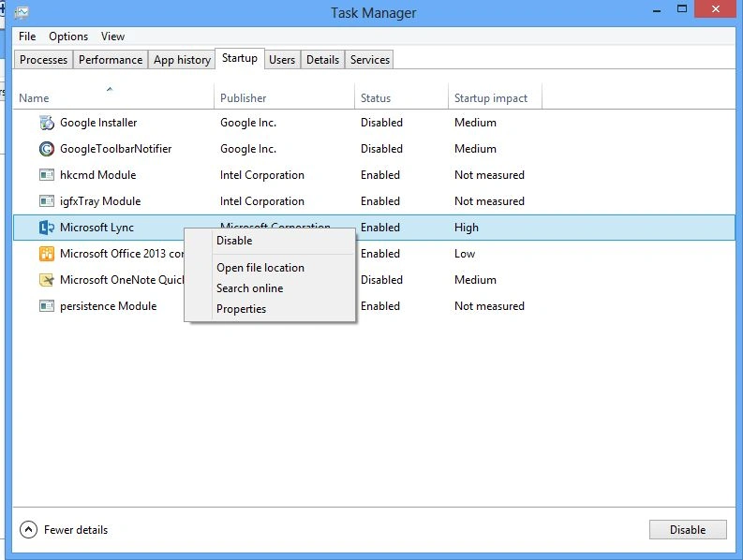Click Intel Corporation publisher of hkcmd Module
Screen dimensions: 743x560
coord(262,175)
